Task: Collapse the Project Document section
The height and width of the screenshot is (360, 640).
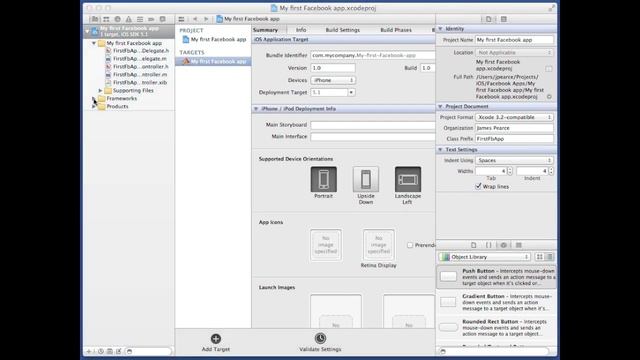Action: tap(440, 107)
